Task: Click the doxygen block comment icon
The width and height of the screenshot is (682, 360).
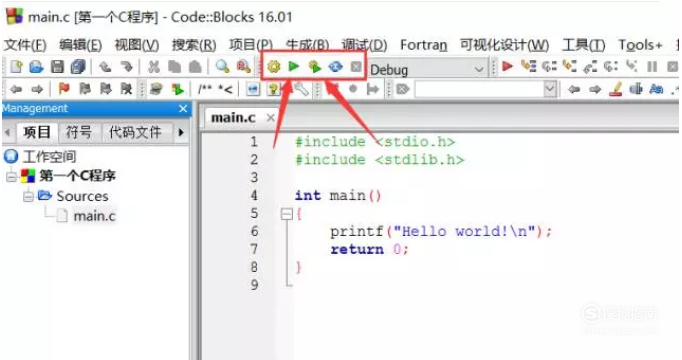Action: pyautogui.click(x=205, y=89)
